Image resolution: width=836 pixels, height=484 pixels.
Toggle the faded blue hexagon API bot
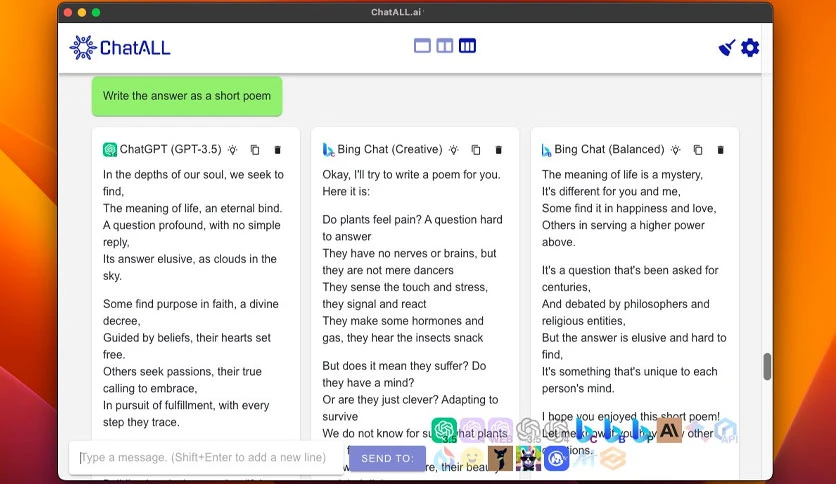point(726,431)
